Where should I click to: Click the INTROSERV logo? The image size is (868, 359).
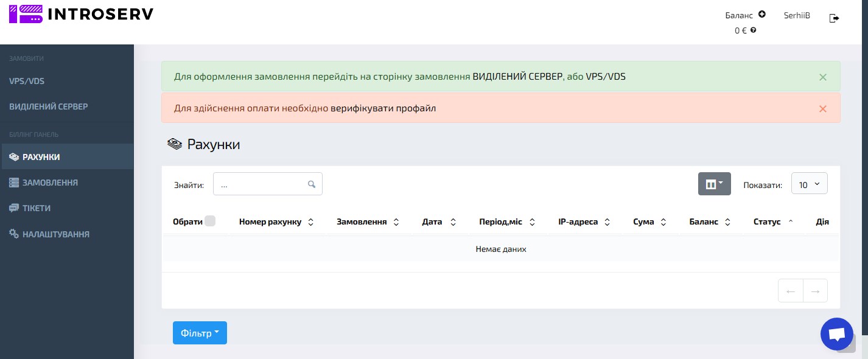tap(82, 14)
